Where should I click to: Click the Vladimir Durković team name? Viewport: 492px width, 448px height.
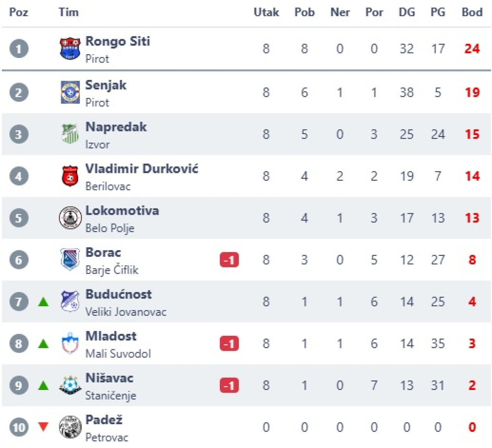(x=141, y=169)
